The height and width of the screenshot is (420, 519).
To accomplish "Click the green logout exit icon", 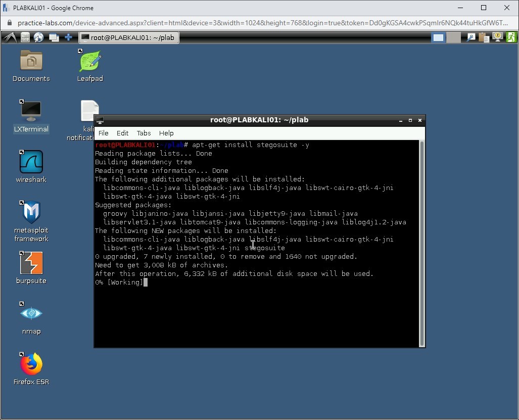I will tap(511, 37).
